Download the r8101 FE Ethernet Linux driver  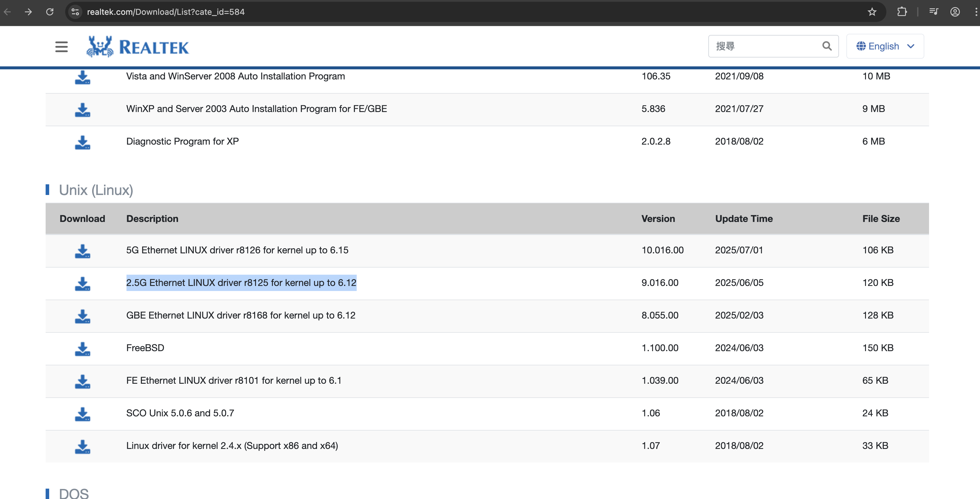coord(82,381)
